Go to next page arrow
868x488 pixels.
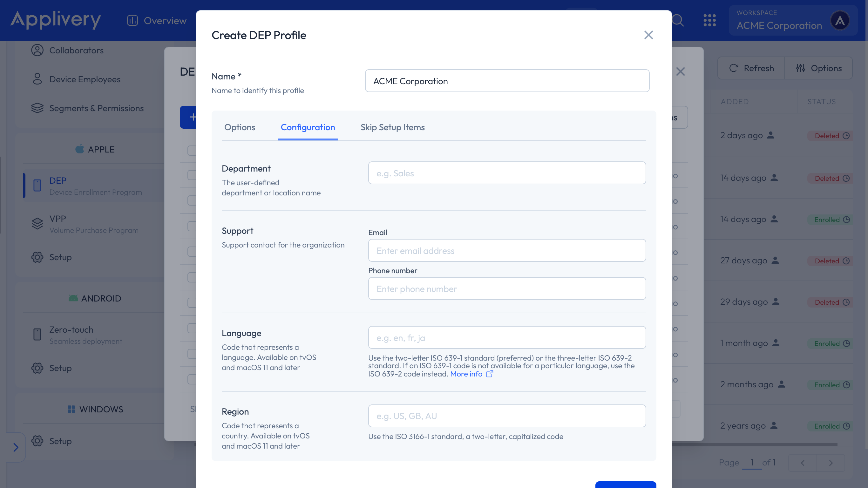(831, 463)
